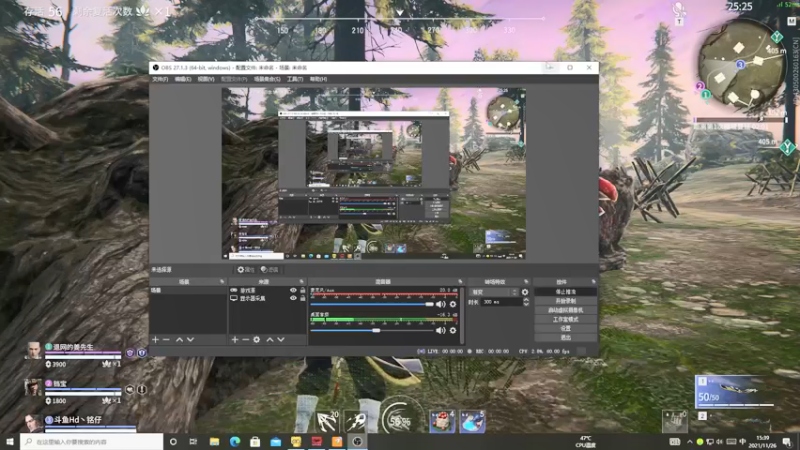
Task: Open microphone/Aux audio settings gear
Action: click(453, 304)
